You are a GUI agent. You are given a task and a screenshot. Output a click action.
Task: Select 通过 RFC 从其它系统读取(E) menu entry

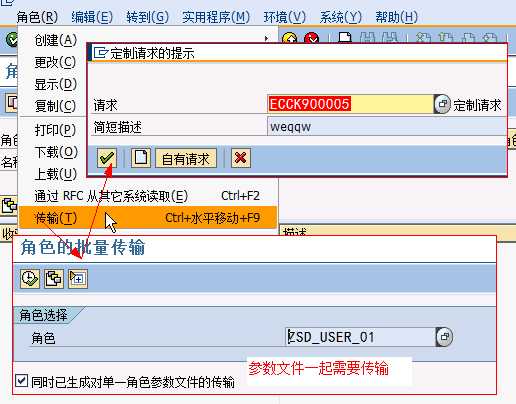[x=148, y=196]
